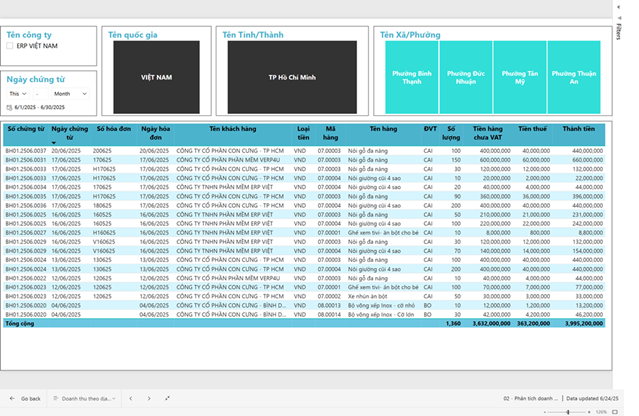Select the TP Hồ Chí Minh slicer tile
Viewport: 639px width, 416px height.
click(x=293, y=77)
